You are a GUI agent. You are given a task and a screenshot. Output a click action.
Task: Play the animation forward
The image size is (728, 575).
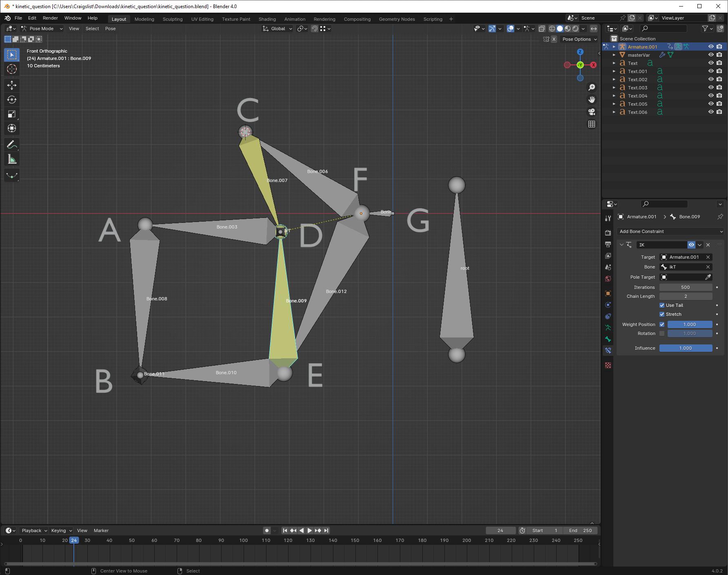309,531
